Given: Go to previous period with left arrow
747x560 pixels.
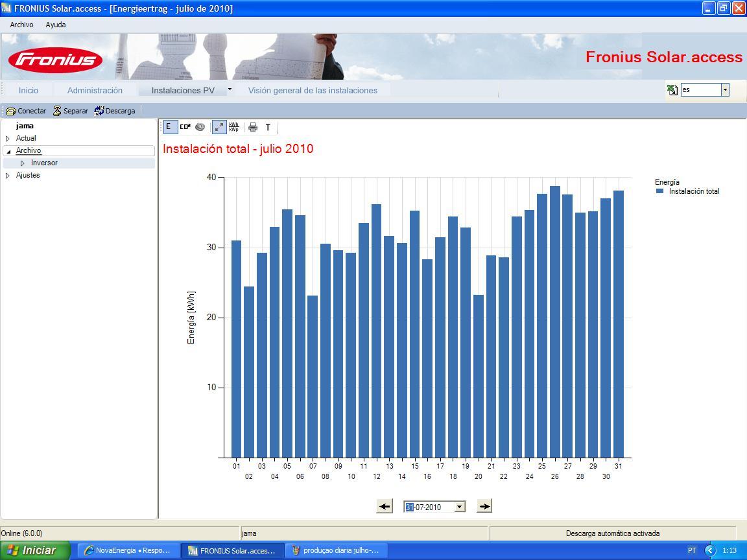Looking at the screenshot, I should (385, 506).
